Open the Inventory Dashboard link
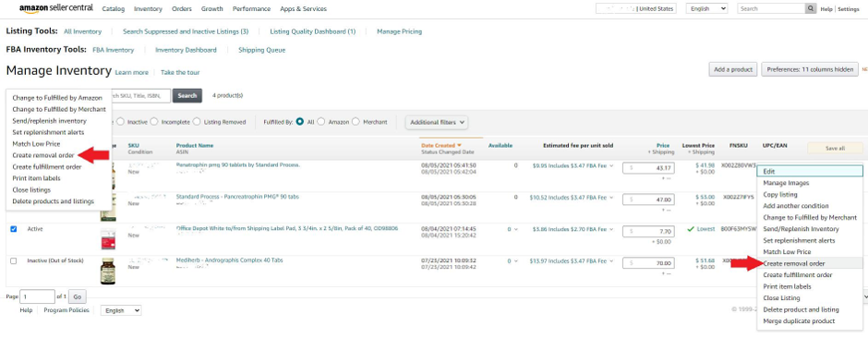 [186, 50]
